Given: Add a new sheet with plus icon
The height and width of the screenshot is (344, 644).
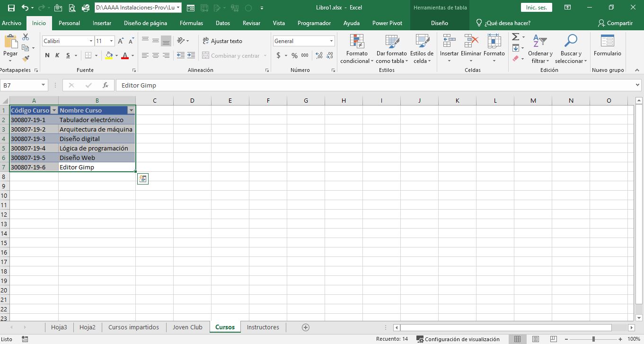Looking at the screenshot, I should click(306, 327).
